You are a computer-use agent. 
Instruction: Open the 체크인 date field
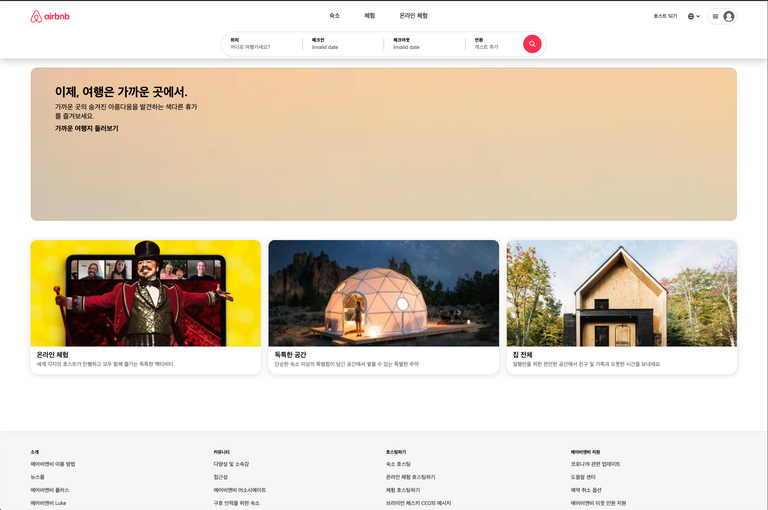tap(343, 44)
